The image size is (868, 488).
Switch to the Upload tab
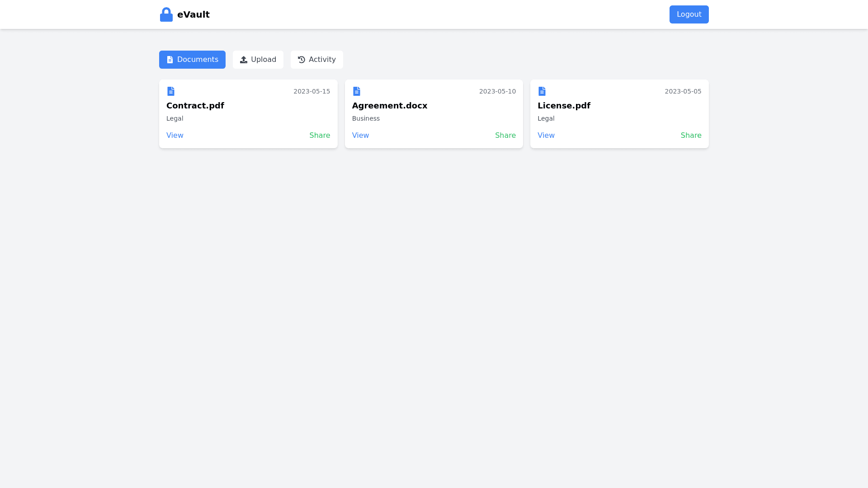coord(258,60)
